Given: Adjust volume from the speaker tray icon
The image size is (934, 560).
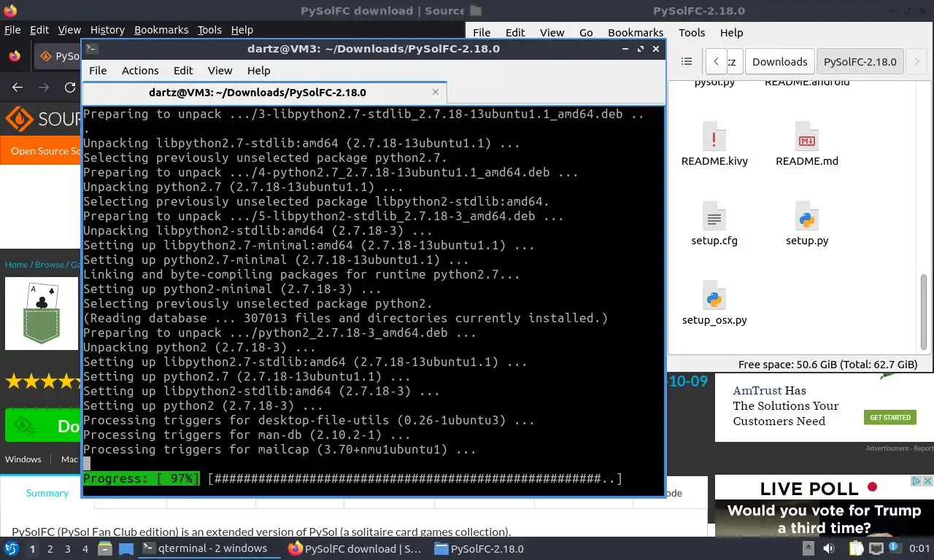Looking at the screenshot, I should pyautogui.click(x=829, y=548).
